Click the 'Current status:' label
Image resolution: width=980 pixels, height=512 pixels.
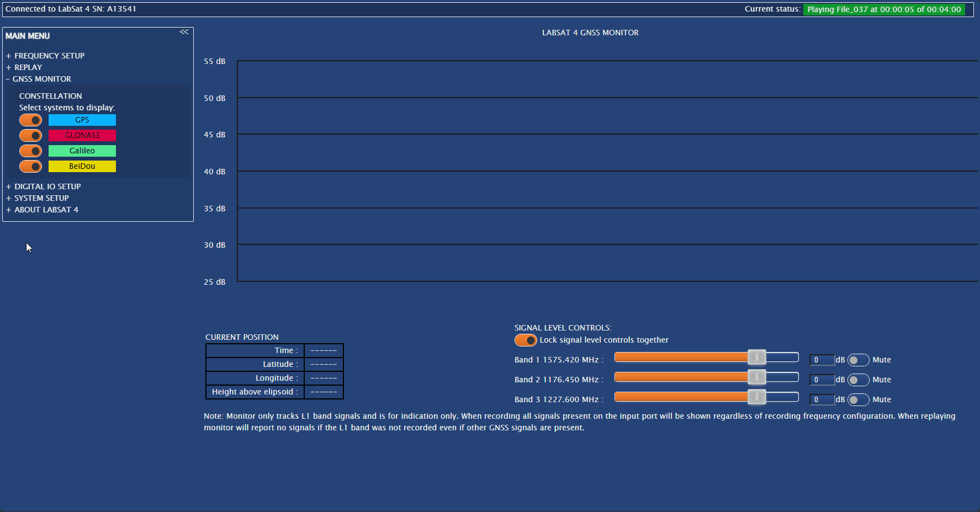pyautogui.click(x=772, y=9)
